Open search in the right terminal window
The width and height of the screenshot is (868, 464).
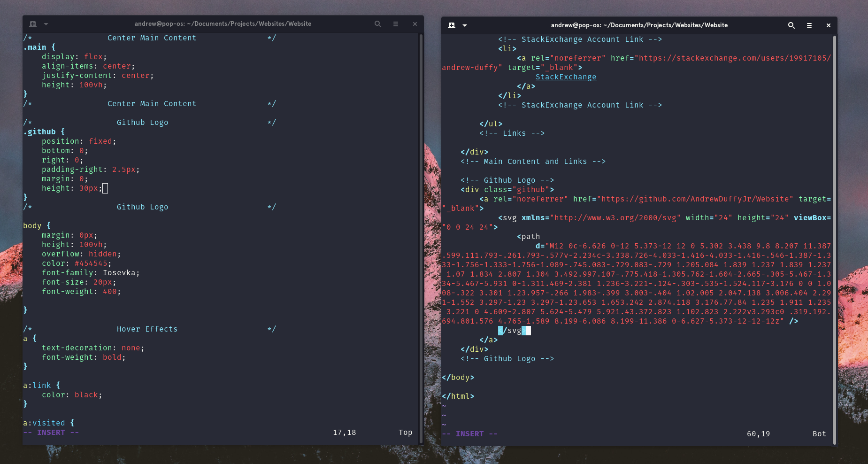coord(791,25)
